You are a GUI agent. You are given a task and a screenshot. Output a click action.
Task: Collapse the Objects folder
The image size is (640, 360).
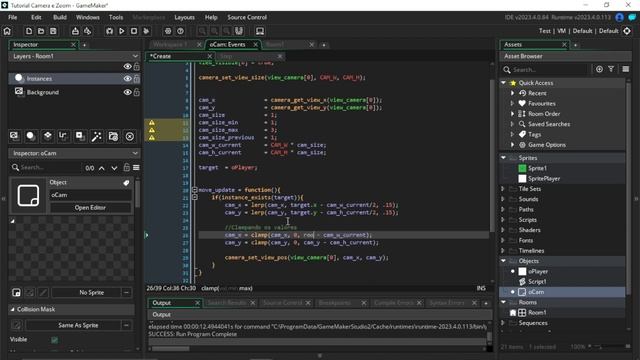(x=503, y=261)
